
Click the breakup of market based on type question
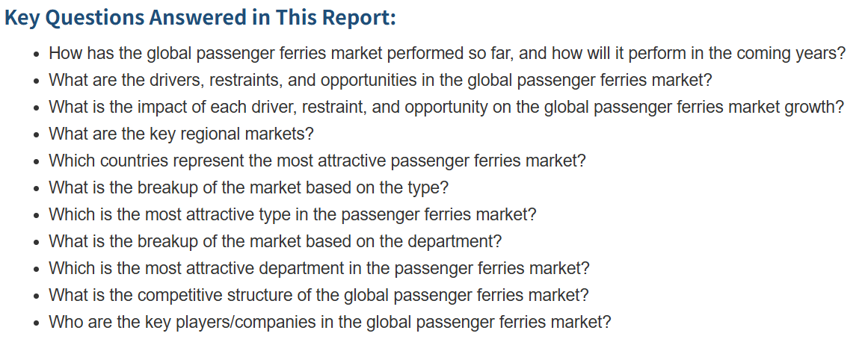pyautogui.click(x=248, y=188)
